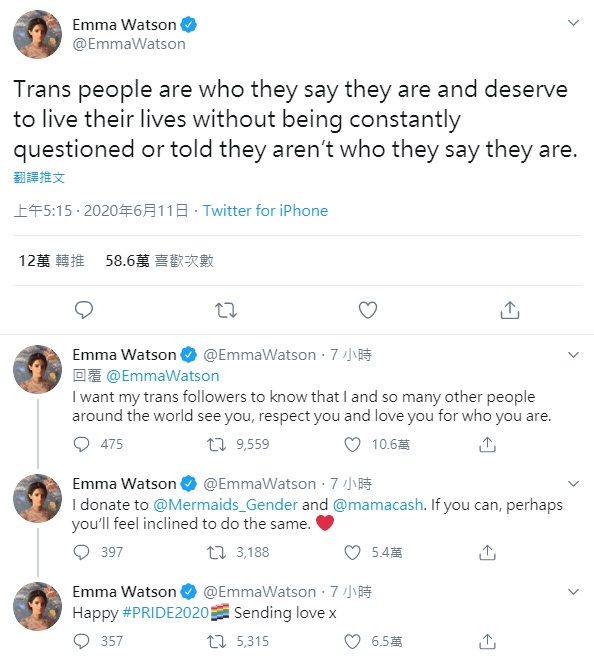Retweet the reply with 9,559 retweets
Viewport: 594px width, 666px height.
point(216,444)
